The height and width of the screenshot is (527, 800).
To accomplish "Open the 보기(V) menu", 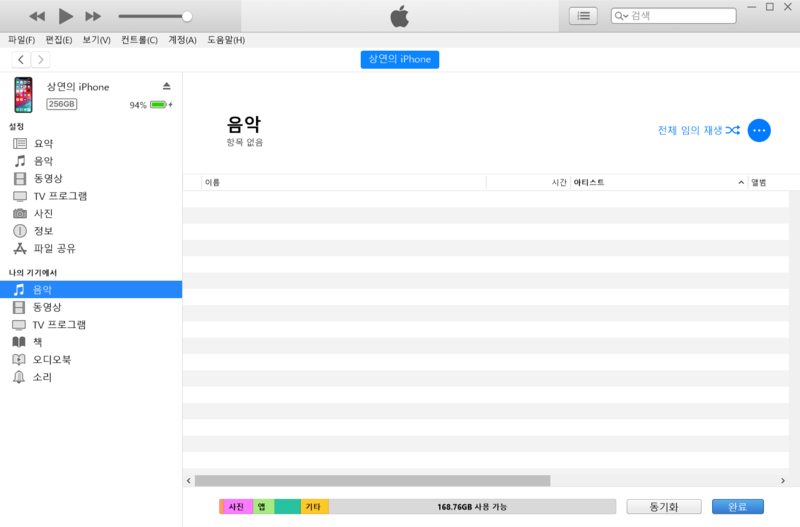I will pos(96,40).
